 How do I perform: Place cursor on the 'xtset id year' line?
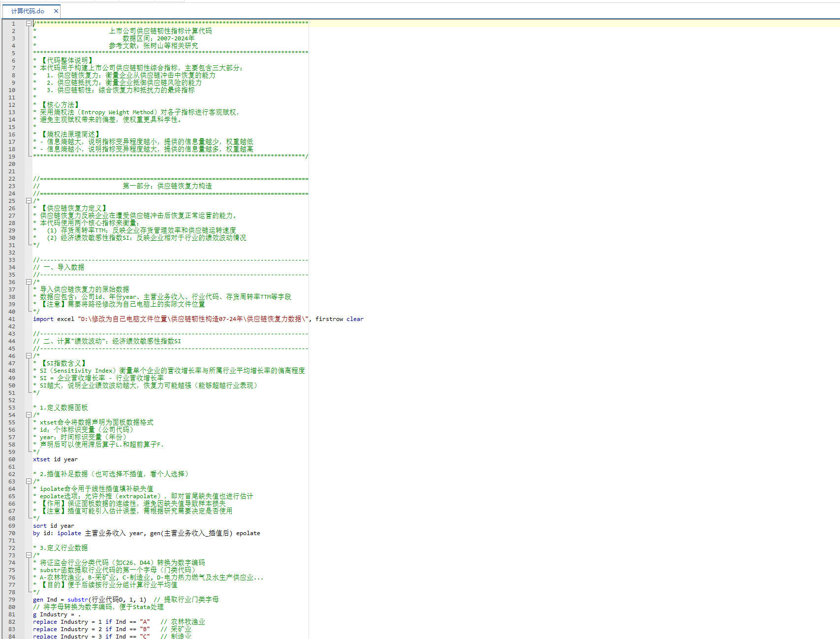(x=55, y=459)
